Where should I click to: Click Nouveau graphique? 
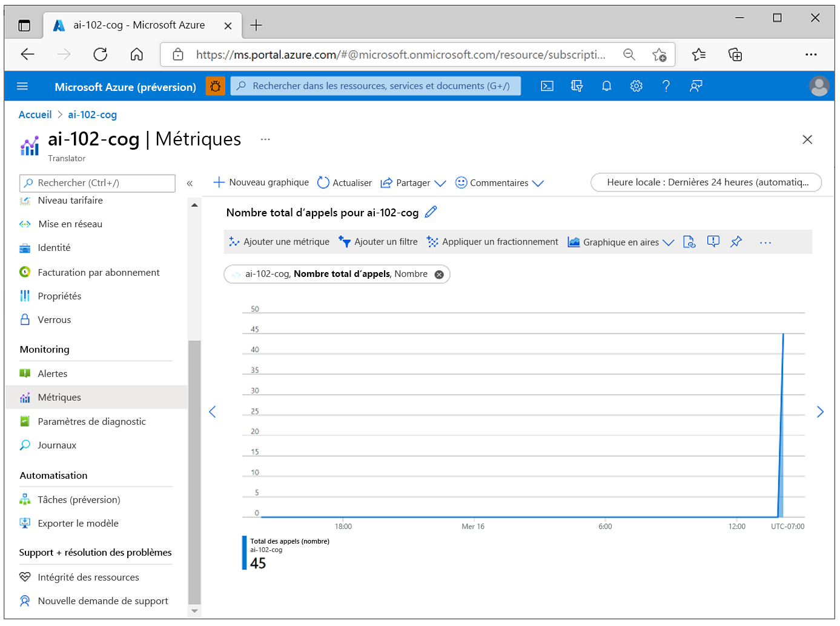[x=261, y=182]
